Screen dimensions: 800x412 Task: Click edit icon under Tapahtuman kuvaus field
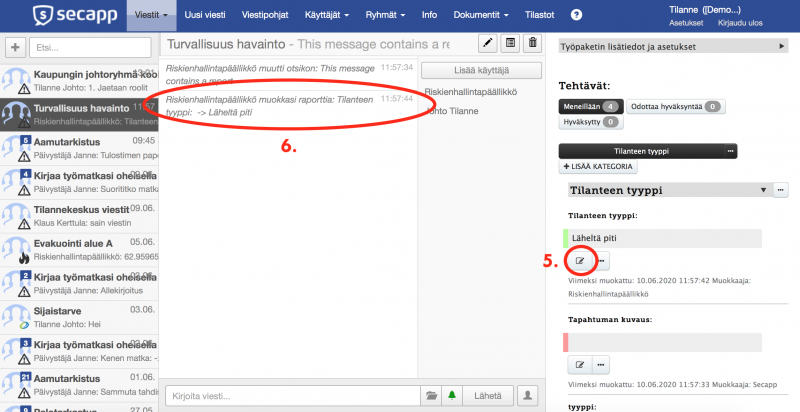point(580,365)
